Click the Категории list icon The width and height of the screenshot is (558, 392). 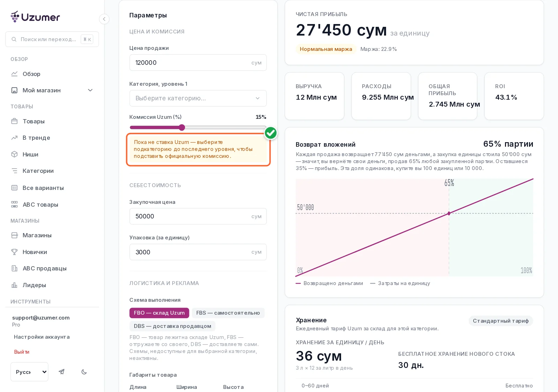(x=14, y=171)
